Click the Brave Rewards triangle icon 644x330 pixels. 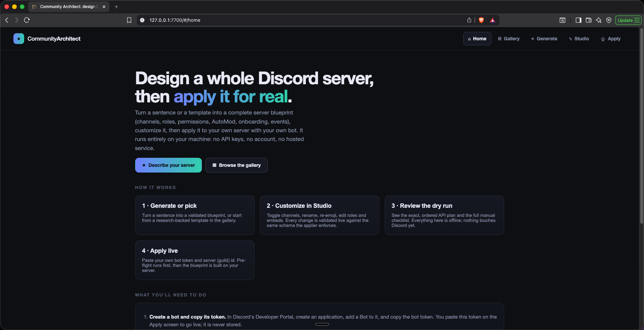(492, 20)
